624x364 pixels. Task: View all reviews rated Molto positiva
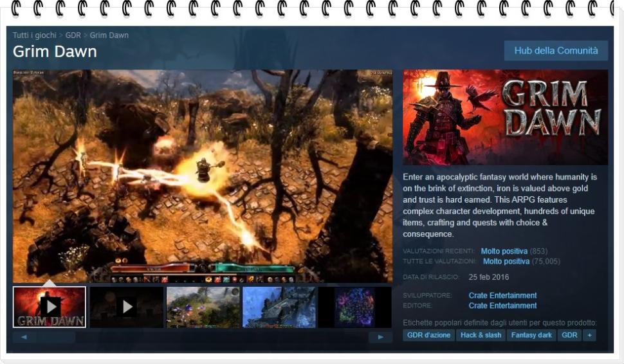[506, 261]
